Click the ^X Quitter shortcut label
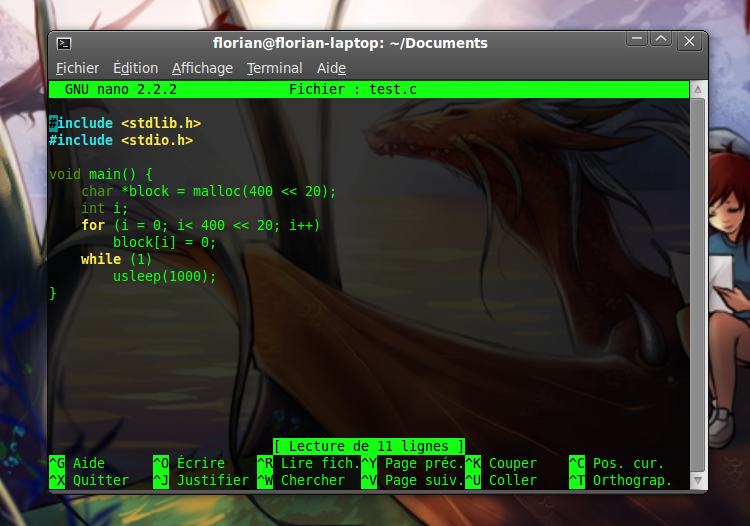The width and height of the screenshot is (750, 526). click(89, 480)
